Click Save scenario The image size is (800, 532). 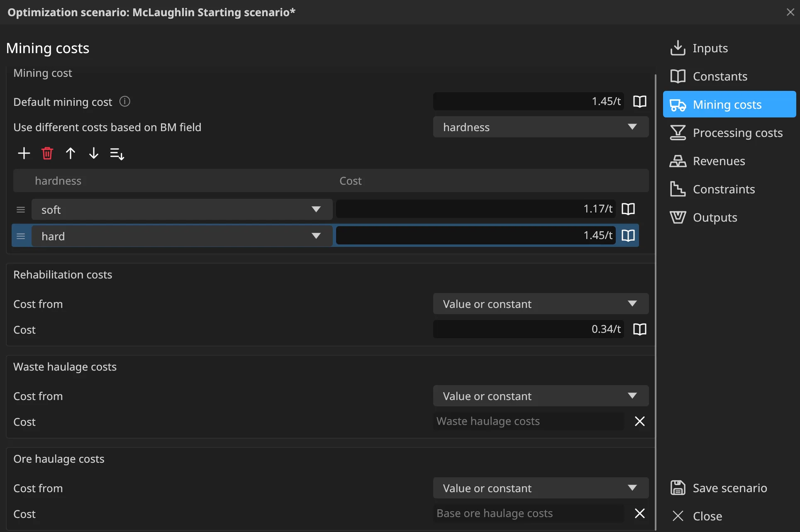729,488
